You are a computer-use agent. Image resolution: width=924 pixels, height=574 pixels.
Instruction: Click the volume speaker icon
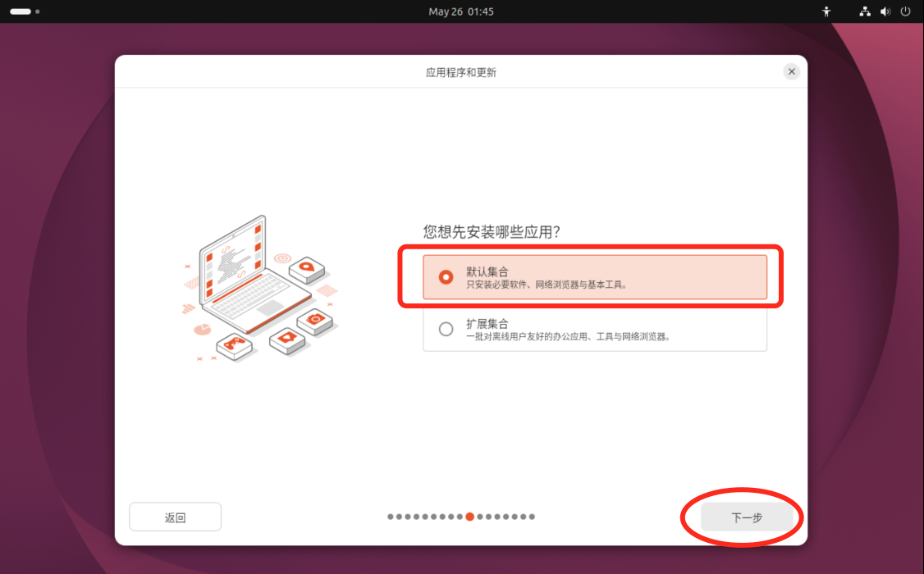885,11
